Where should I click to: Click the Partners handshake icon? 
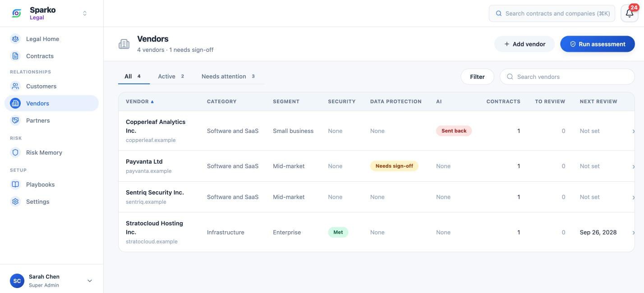[x=15, y=120]
